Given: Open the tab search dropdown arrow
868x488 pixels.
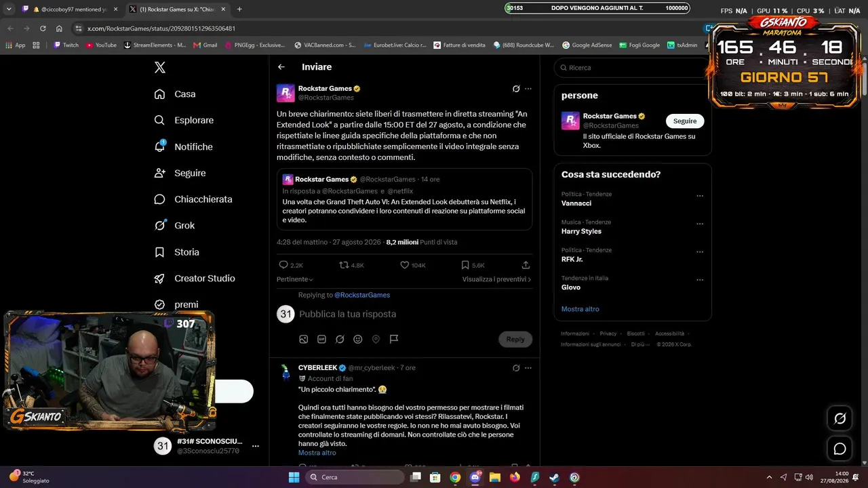Looking at the screenshot, I should pyautogui.click(x=9, y=9).
